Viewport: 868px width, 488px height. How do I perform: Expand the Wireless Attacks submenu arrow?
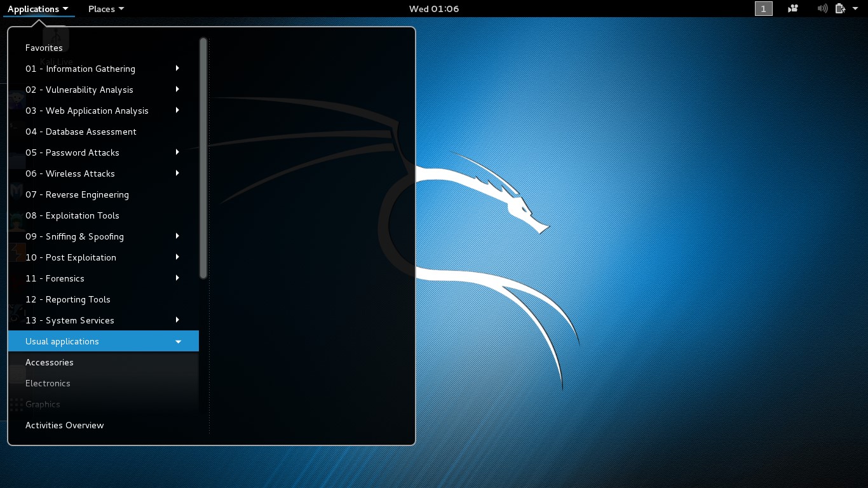[x=177, y=173]
